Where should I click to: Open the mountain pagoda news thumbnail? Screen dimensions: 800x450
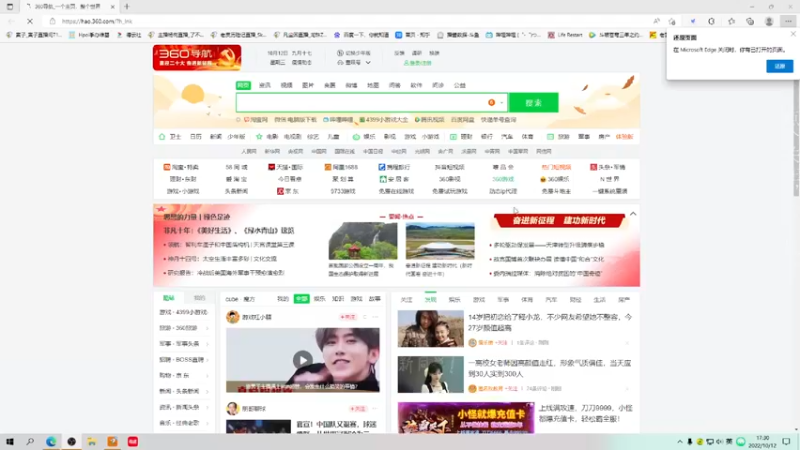coord(363,241)
